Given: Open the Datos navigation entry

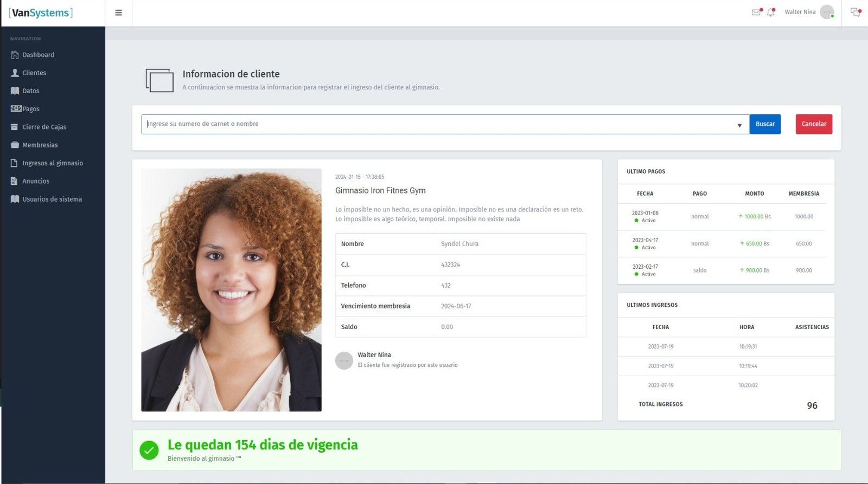Looking at the screenshot, I should click(x=31, y=91).
